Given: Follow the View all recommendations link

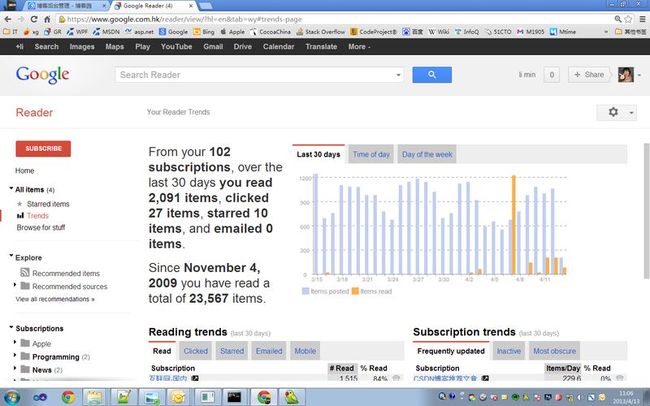Looking at the screenshot, I should click(55, 299).
